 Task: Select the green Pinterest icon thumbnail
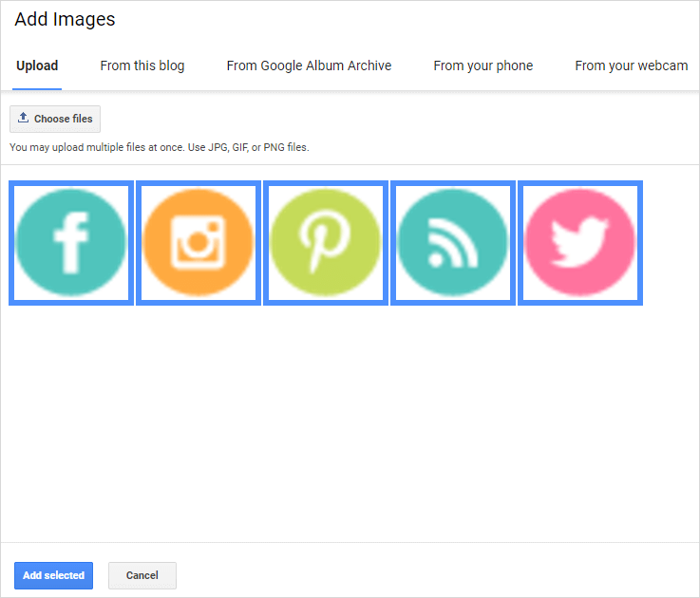pos(326,243)
